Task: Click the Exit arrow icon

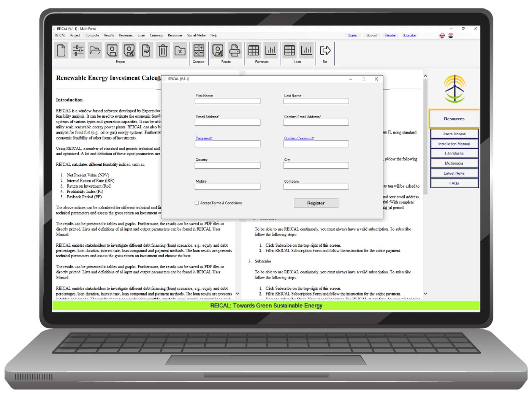Action: [x=325, y=51]
